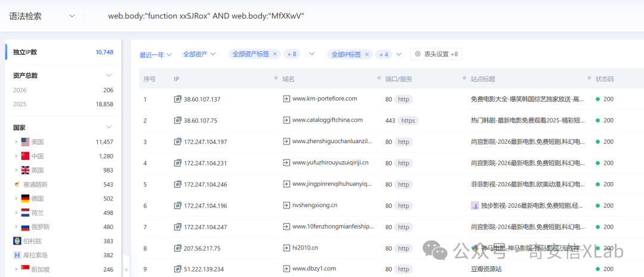Expand the 德国 country tree node

pos(17,199)
